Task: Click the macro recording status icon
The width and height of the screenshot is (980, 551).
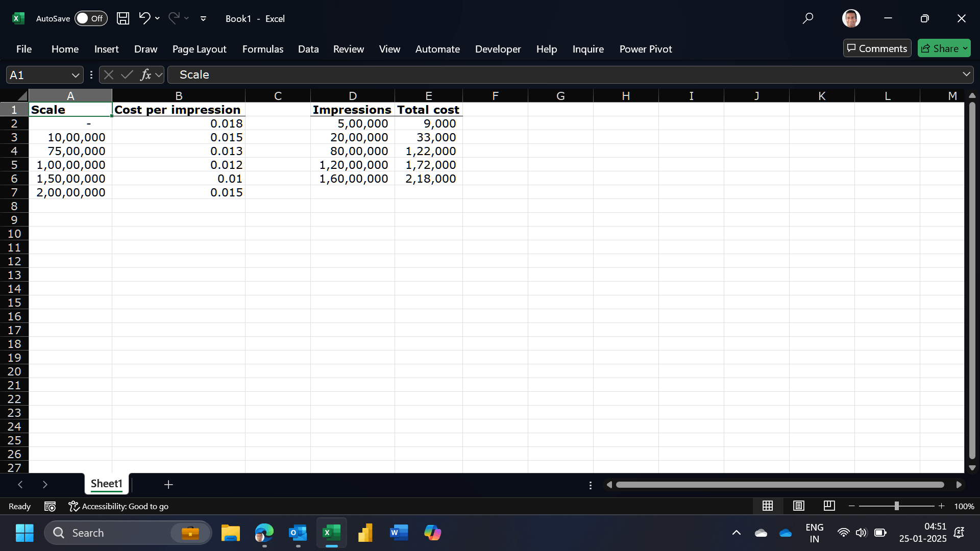Action: coord(50,506)
